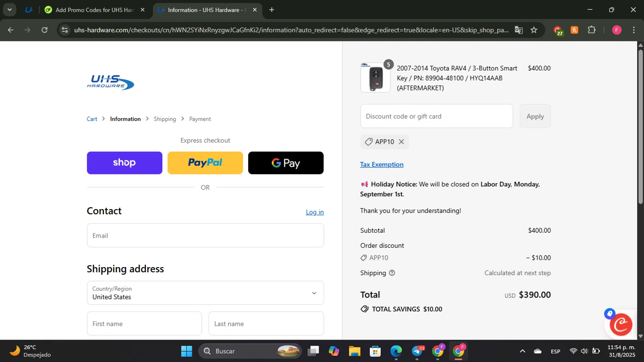Open Microsoft Store from the taskbar

point(375,351)
